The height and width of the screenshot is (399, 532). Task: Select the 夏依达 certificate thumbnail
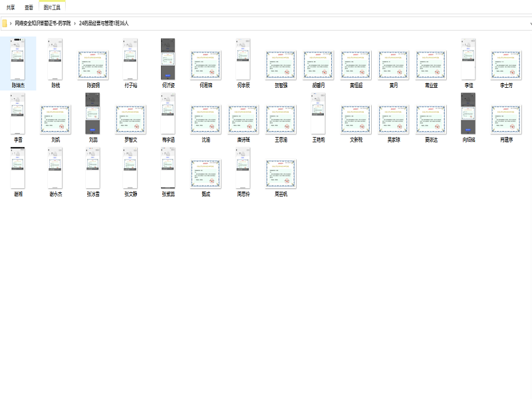[x=432, y=119]
